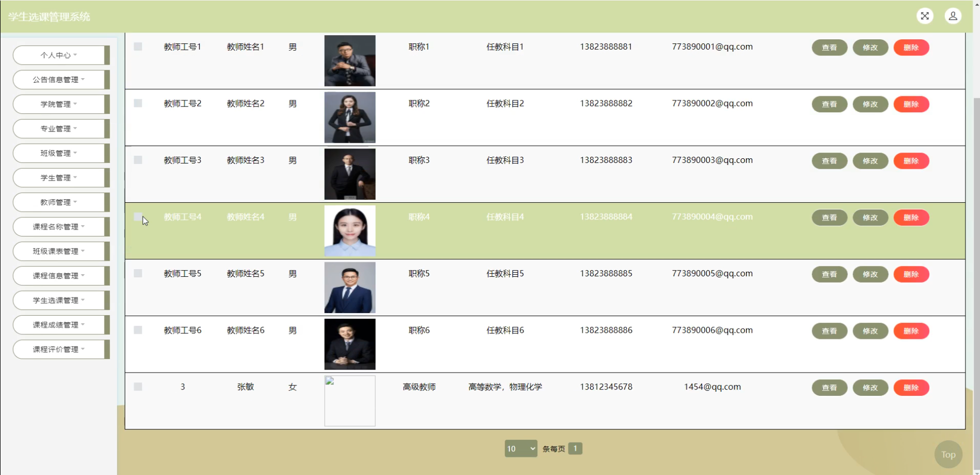The width and height of the screenshot is (980, 475).
Task: Tick the checkbox for 教师工号6
Action: click(138, 330)
